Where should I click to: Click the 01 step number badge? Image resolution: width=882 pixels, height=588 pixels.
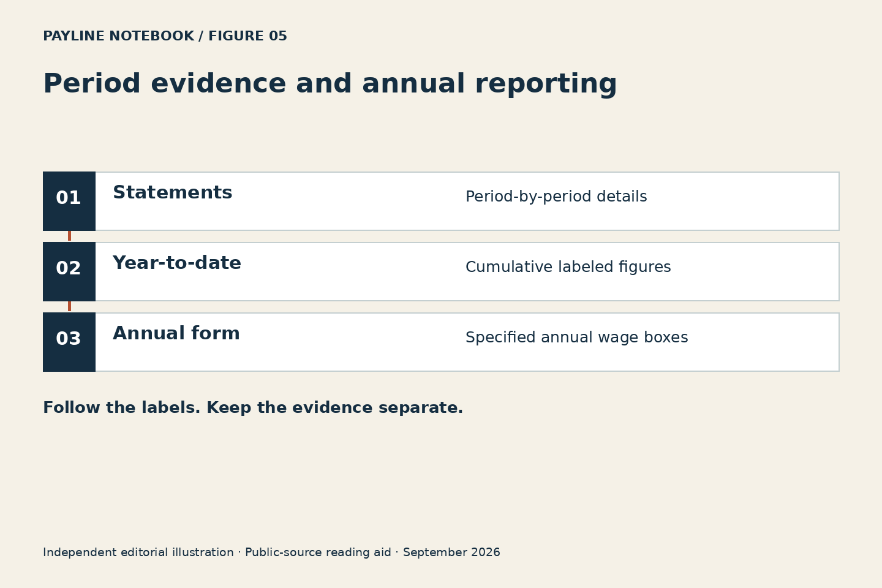coord(69,201)
